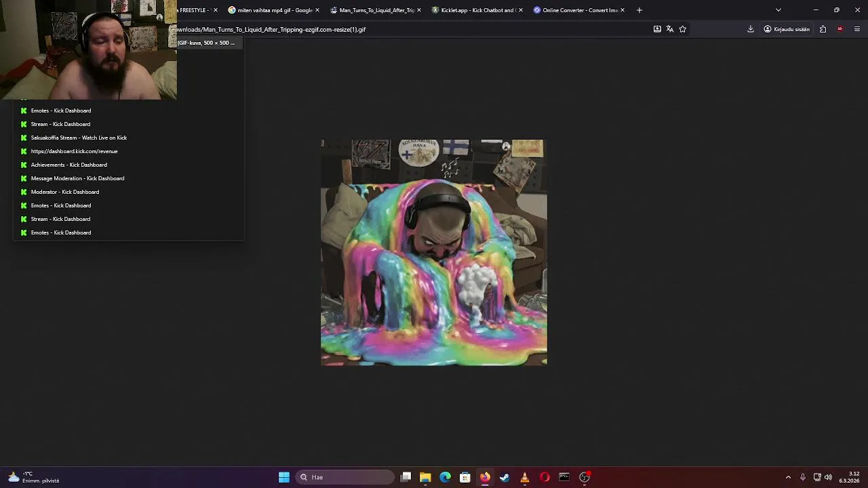Click Kick icon beside Message Moderation entry
Viewport: 868px width, 488px height.
tap(24, 178)
